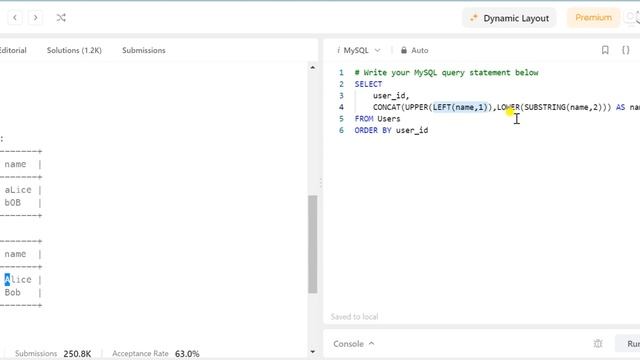Switch to the Solutions (1.2K) tab

[x=74, y=50]
